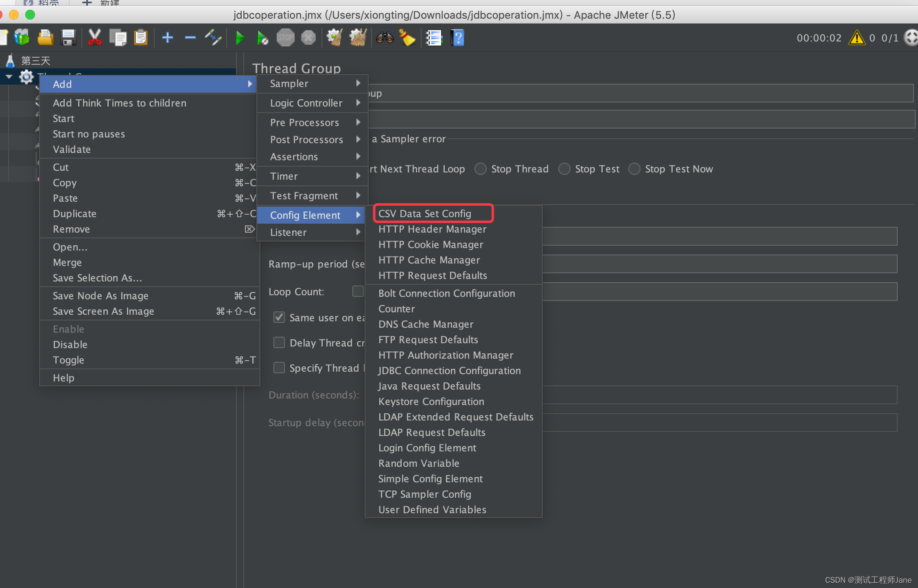The width and height of the screenshot is (918, 588).
Task: Select CSV Data Set Config element
Action: [425, 213]
